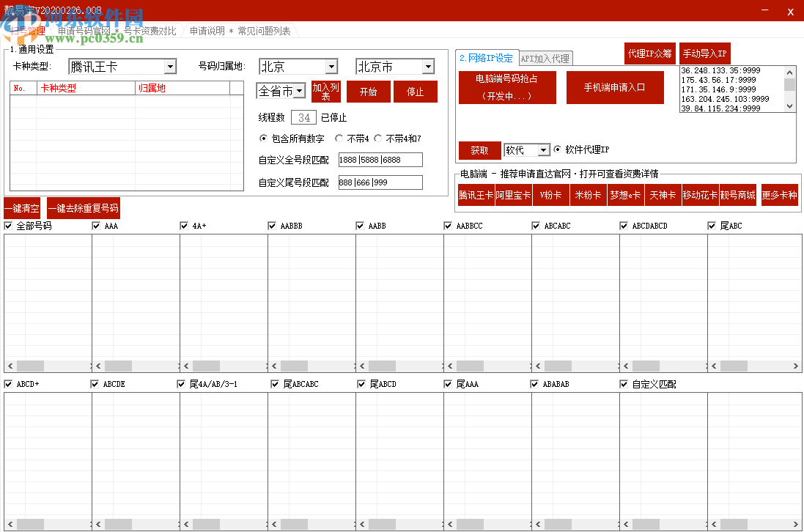Switch to the API加入代理 tab

point(545,59)
